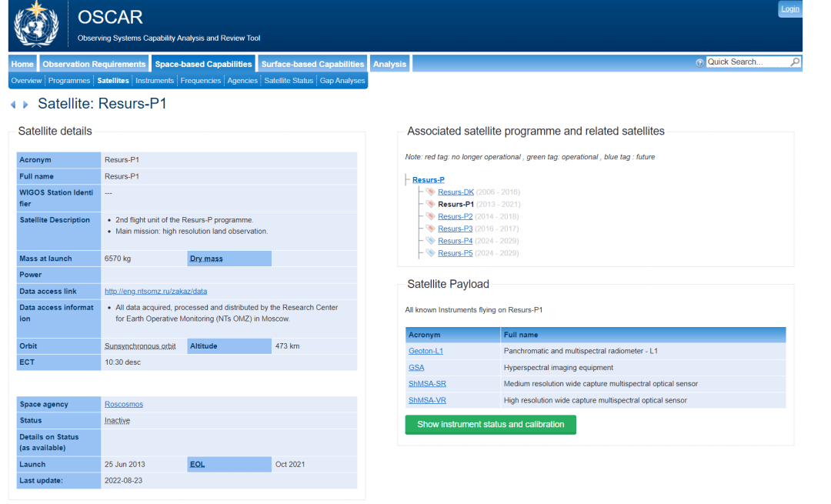This screenshot has height=504, width=831.
Task: Go to previous satellite with left arrow
Action: click(13, 105)
